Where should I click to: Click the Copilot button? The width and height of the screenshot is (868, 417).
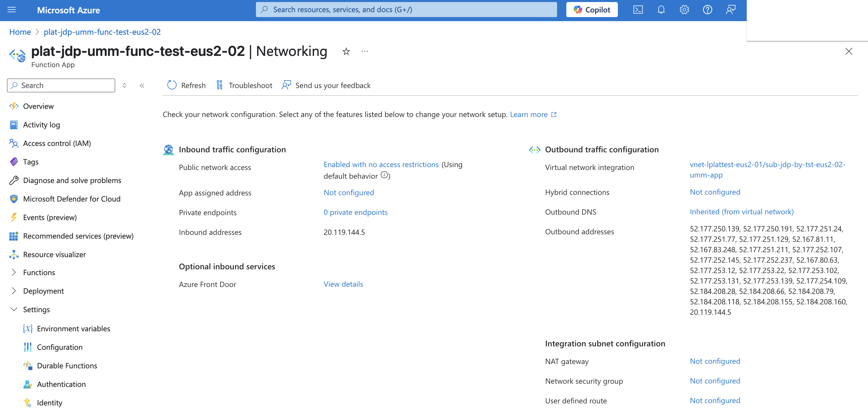point(592,10)
